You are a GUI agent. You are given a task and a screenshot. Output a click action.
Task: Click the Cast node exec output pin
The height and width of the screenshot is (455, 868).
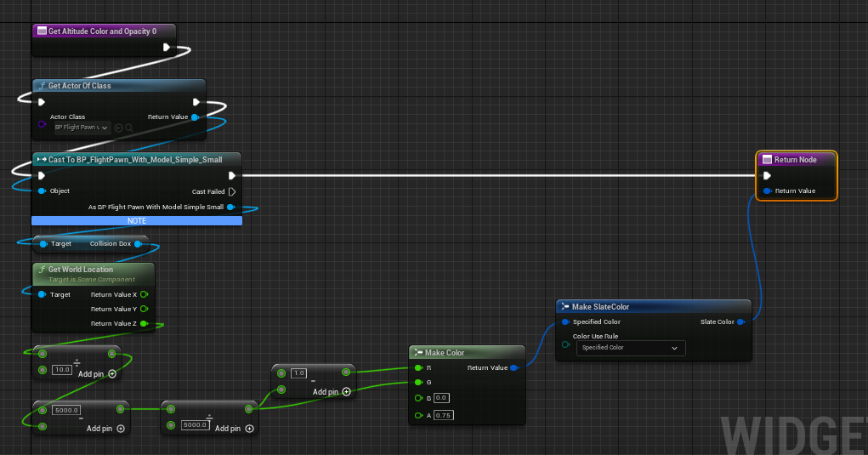pyautogui.click(x=232, y=175)
